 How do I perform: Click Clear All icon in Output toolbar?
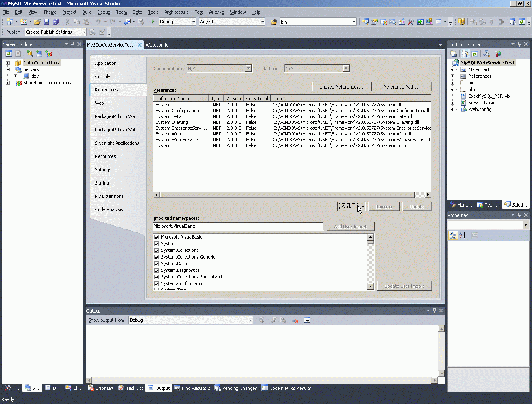click(x=295, y=320)
